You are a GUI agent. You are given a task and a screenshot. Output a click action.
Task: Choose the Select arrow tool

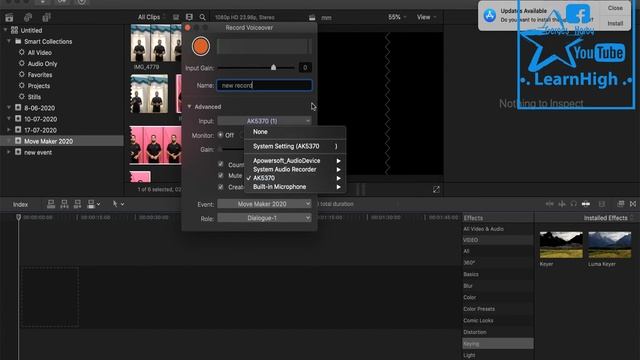pos(115,204)
